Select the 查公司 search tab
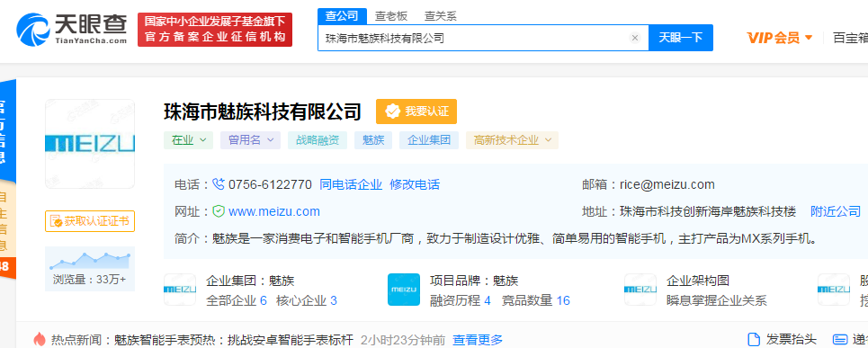 (x=342, y=16)
